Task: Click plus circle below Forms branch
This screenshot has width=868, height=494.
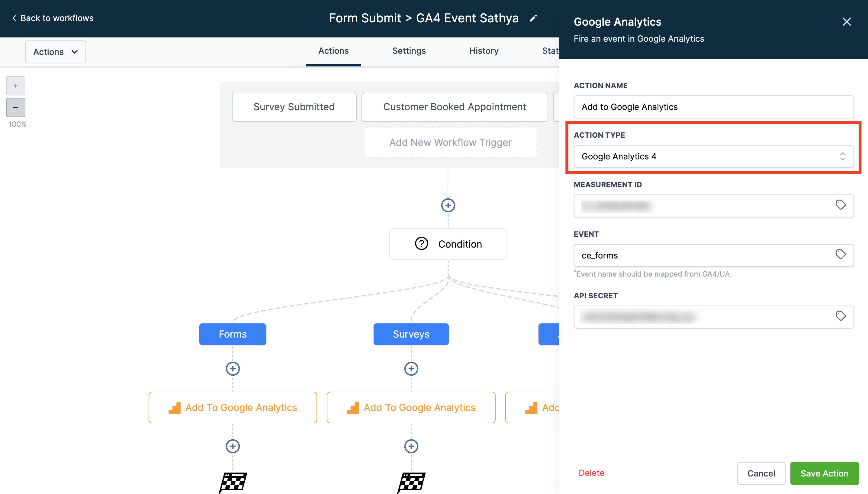Action: pos(233,369)
